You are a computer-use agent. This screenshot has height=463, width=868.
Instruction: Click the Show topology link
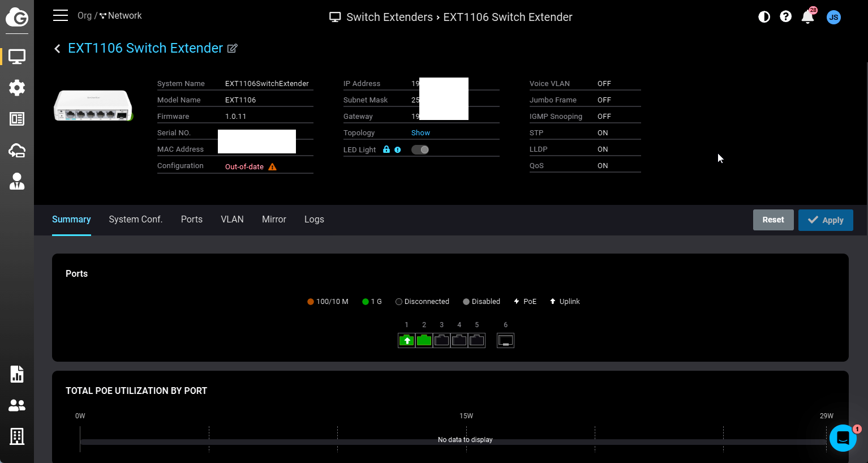[x=420, y=133]
